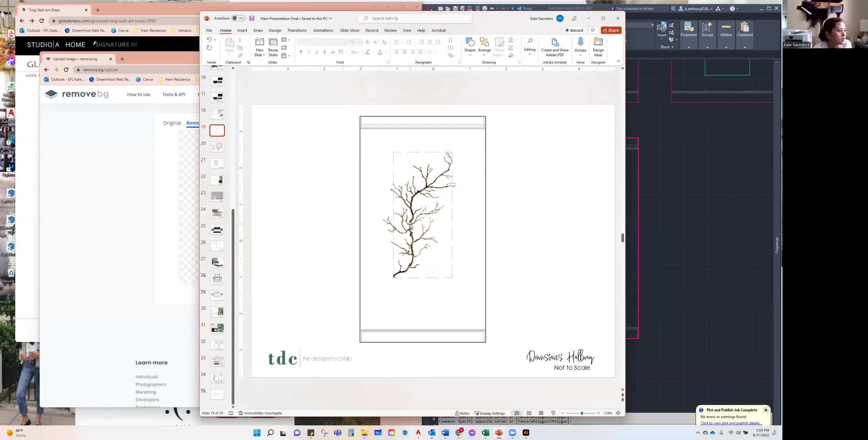Open the Undo history dropdown arrow

215,40
